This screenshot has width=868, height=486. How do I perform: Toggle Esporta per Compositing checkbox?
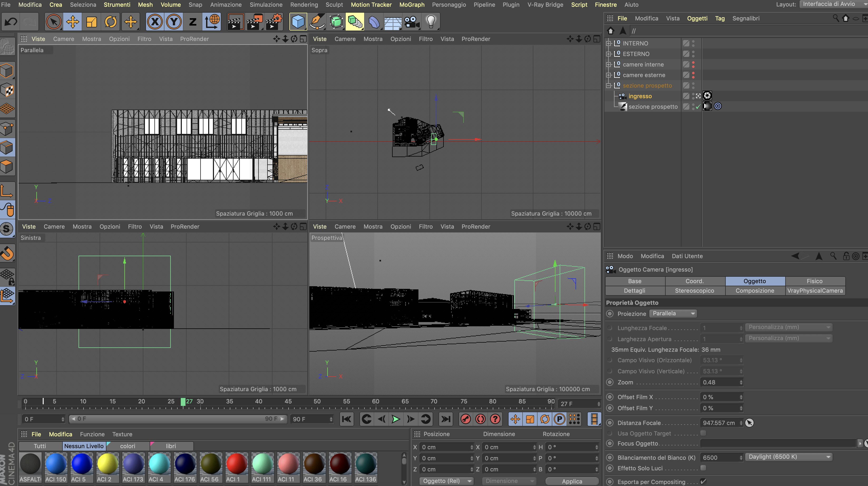(x=703, y=481)
